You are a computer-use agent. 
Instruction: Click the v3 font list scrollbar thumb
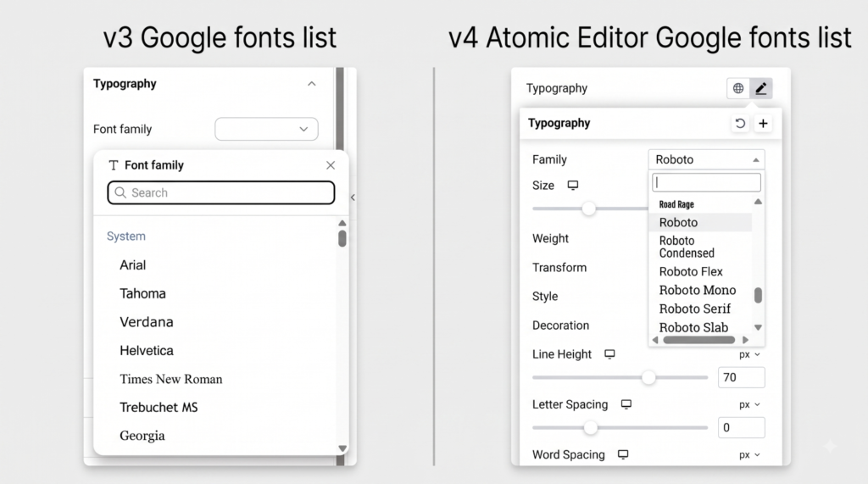(x=342, y=239)
